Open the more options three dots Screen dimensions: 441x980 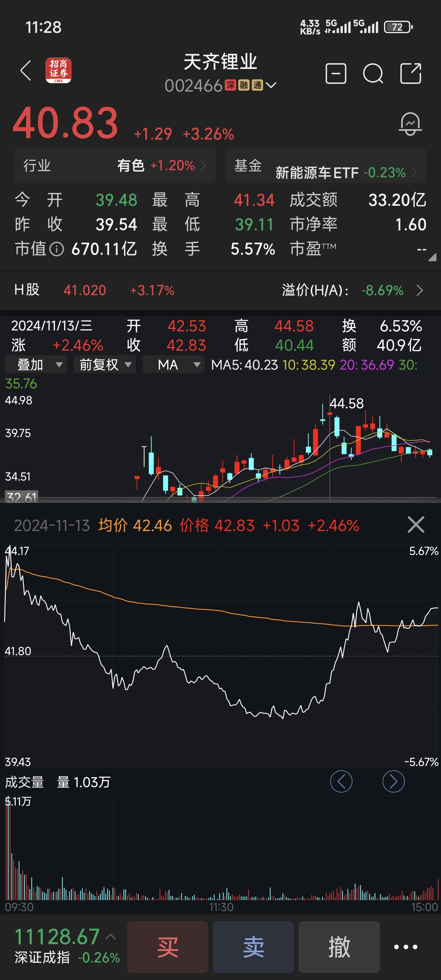405,947
